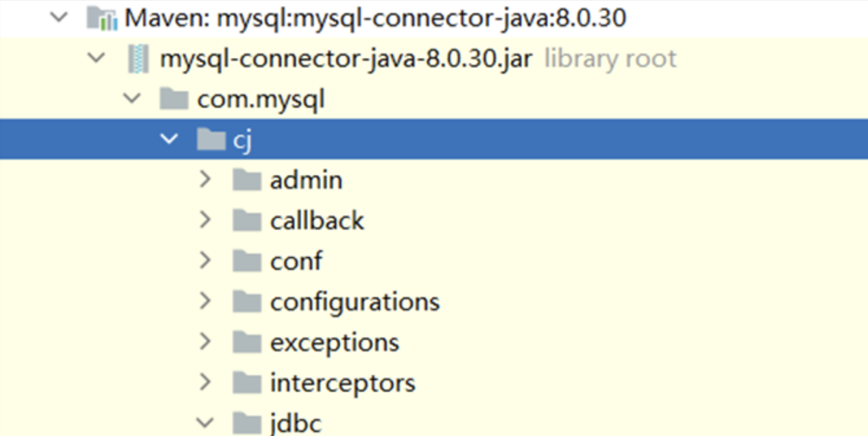The width and height of the screenshot is (868, 436).
Task: Expand the admin package
Action: pos(206,180)
